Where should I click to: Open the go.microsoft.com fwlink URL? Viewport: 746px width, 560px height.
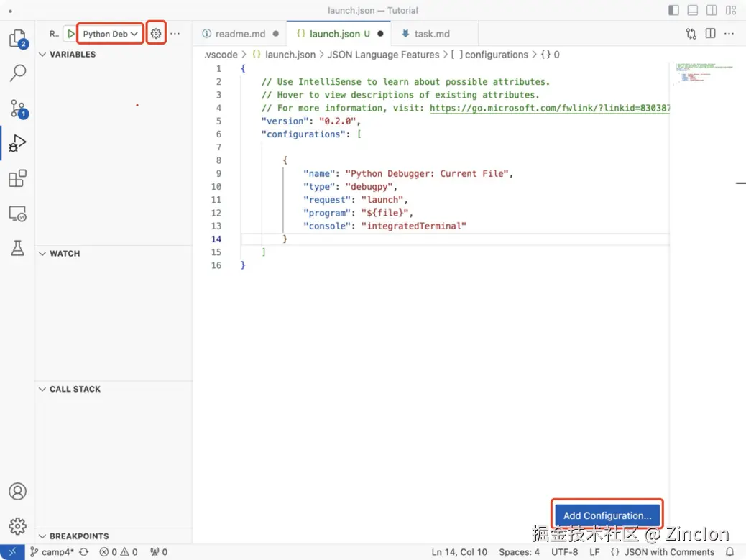coord(550,108)
